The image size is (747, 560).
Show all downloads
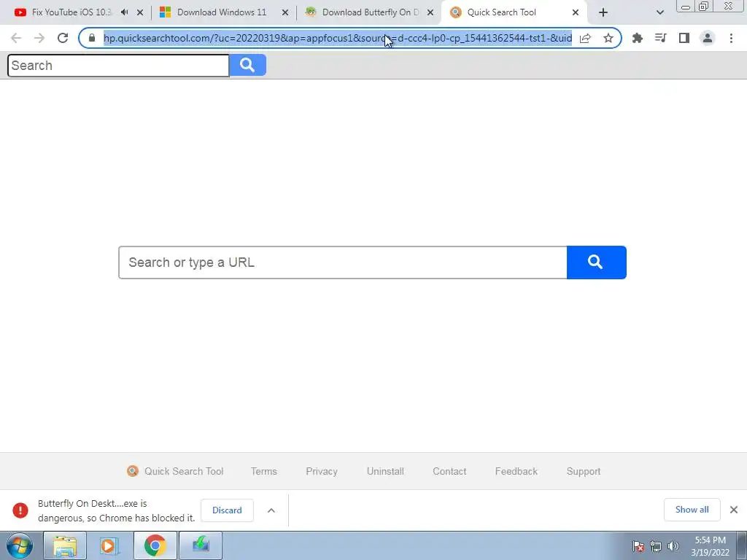(x=692, y=510)
